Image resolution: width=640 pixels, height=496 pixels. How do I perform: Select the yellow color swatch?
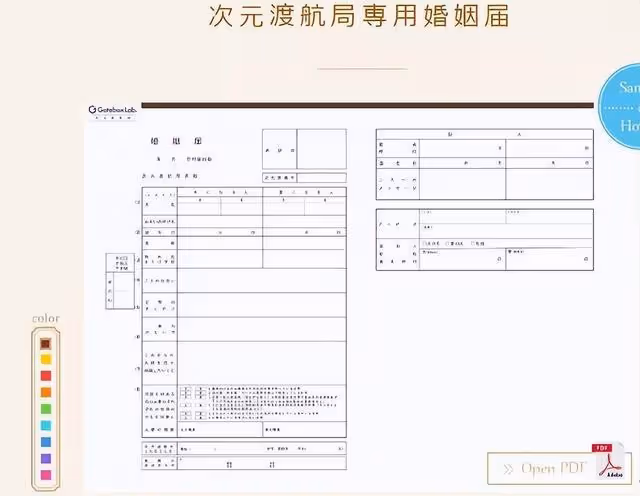[x=46, y=360]
